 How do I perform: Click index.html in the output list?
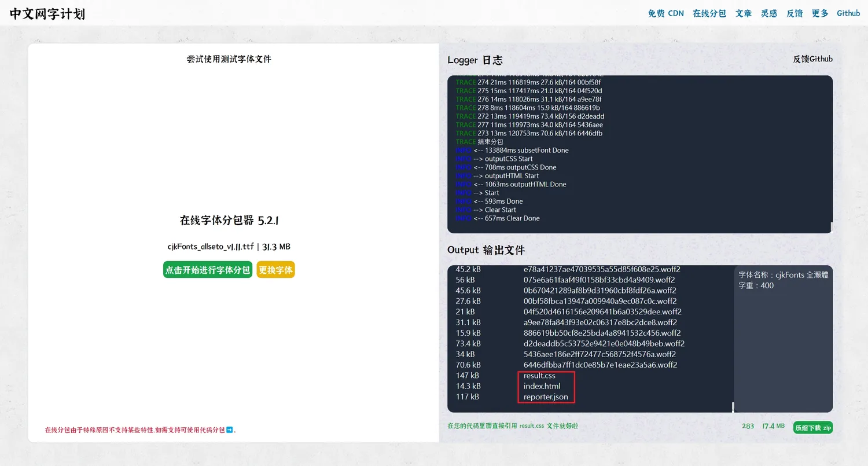pos(542,386)
